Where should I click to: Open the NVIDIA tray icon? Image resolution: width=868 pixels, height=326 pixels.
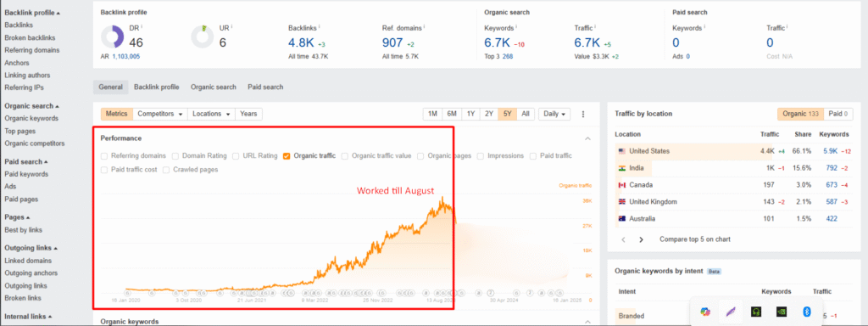(781, 312)
